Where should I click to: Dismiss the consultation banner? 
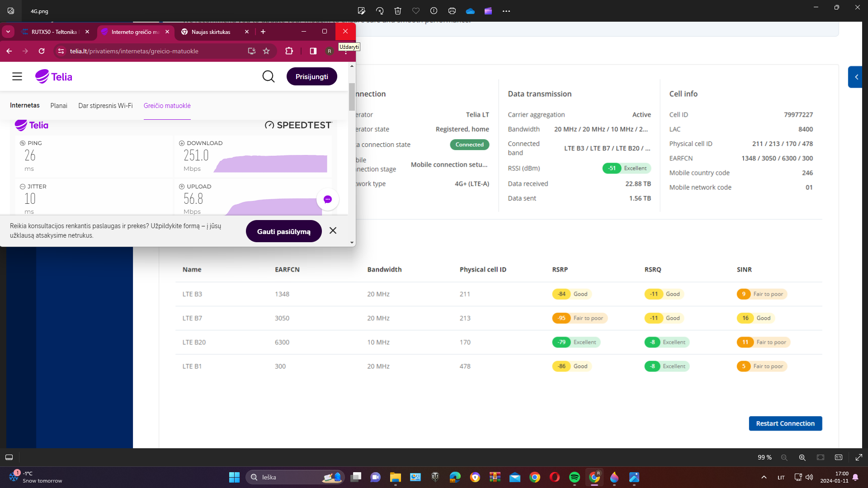pyautogui.click(x=333, y=230)
